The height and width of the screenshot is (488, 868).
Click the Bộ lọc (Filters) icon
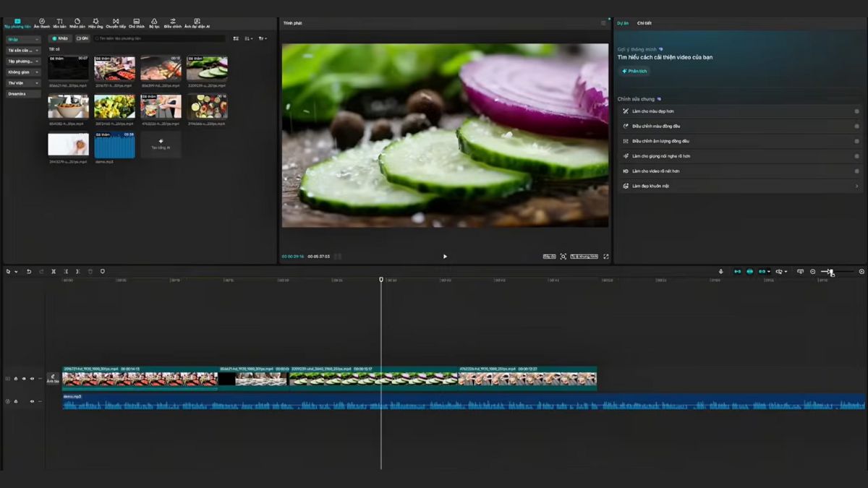coord(153,20)
